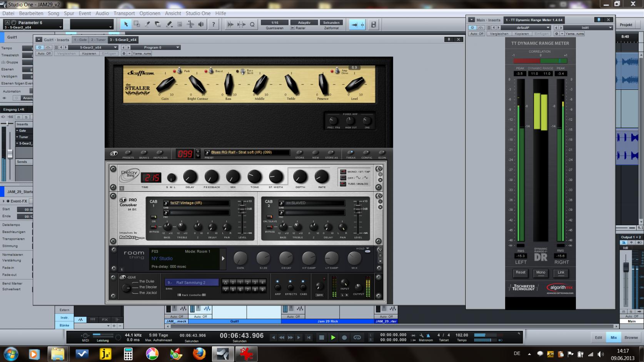This screenshot has width=644, height=362.
Task: Click Kopieren in Guit1 Inserts window
Action: point(89,53)
